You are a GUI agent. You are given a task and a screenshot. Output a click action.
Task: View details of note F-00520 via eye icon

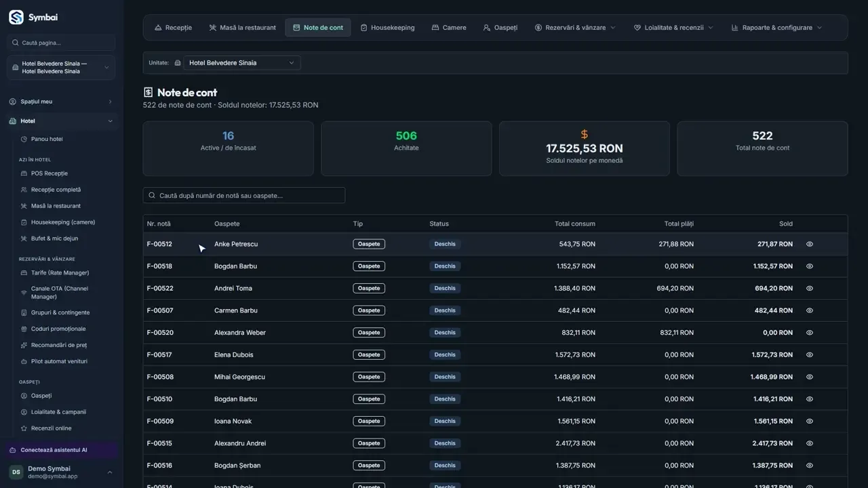click(x=810, y=333)
